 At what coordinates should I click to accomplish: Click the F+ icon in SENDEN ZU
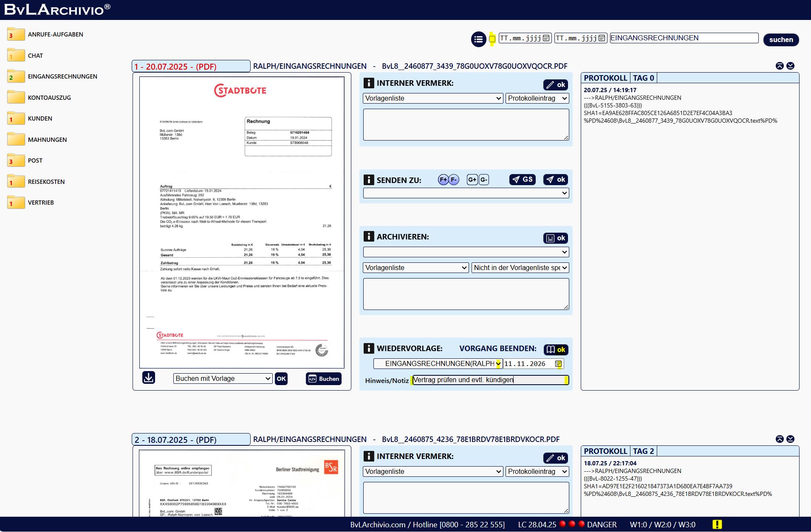(443, 180)
